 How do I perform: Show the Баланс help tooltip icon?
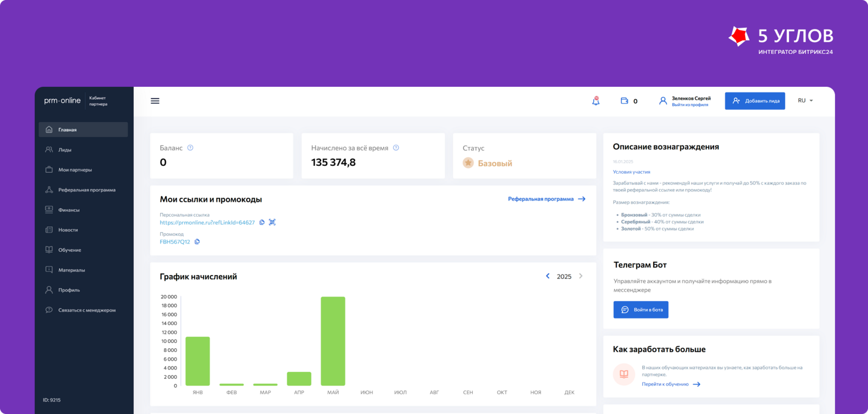[190, 148]
